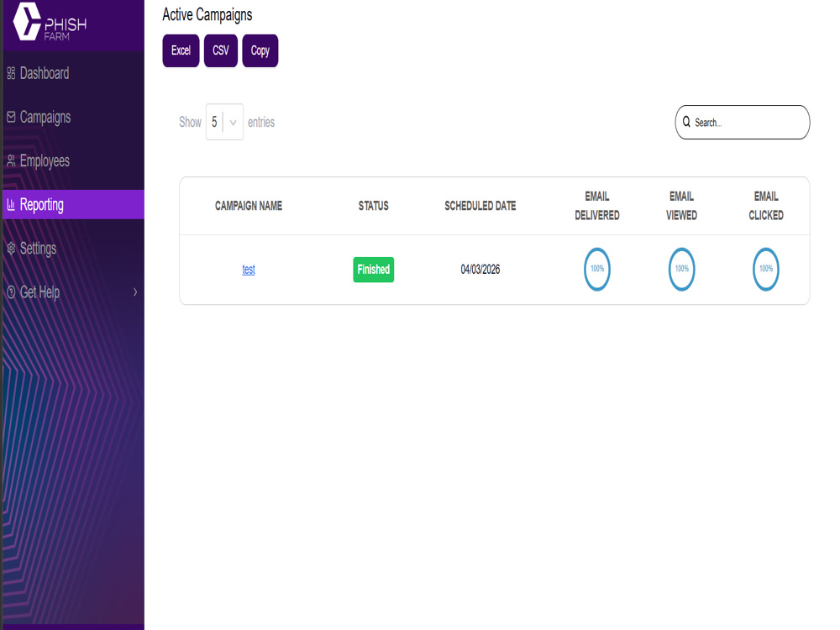The height and width of the screenshot is (630, 840).
Task: Sort by the Email Viewed column header
Action: tap(681, 206)
